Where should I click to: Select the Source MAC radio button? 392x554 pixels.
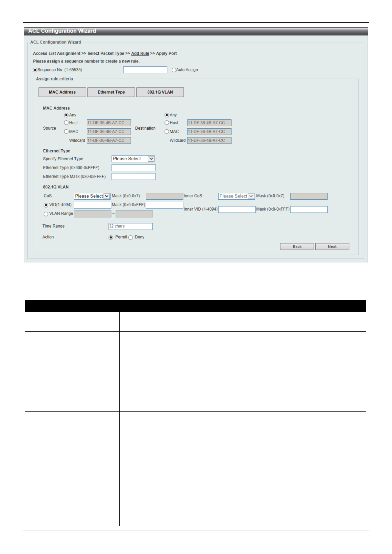(66, 132)
